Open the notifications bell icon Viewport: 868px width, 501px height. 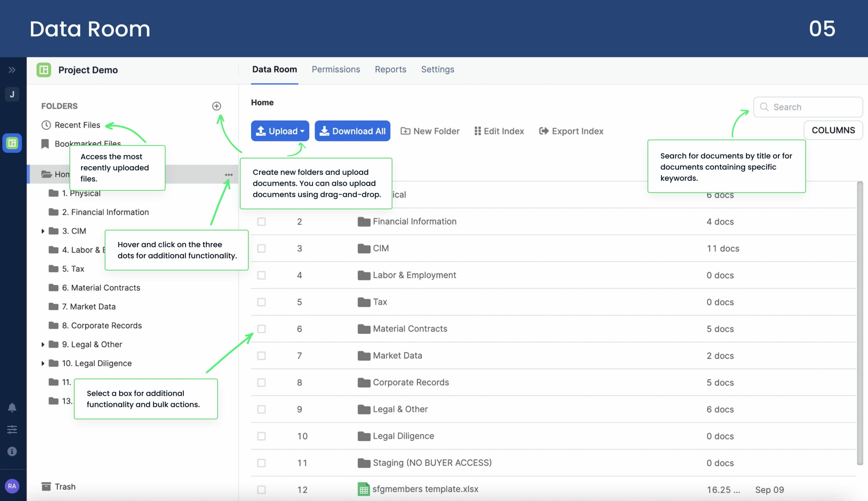point(12,408)
